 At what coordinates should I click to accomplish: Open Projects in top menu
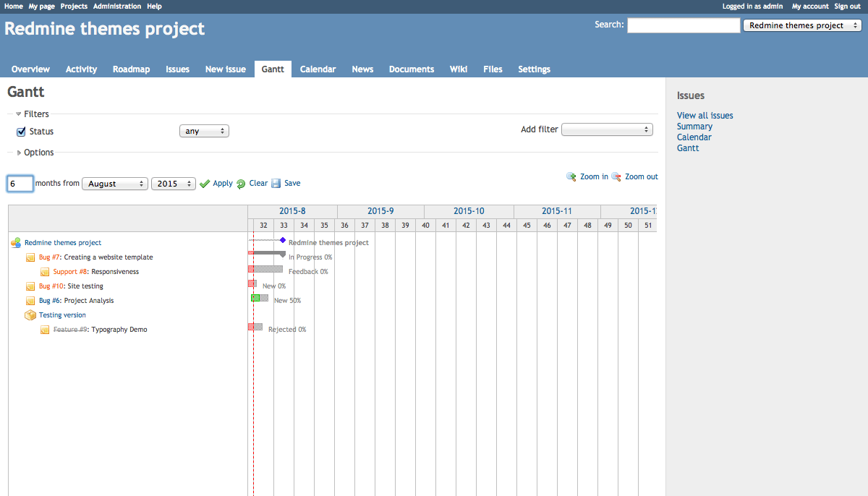74,7
